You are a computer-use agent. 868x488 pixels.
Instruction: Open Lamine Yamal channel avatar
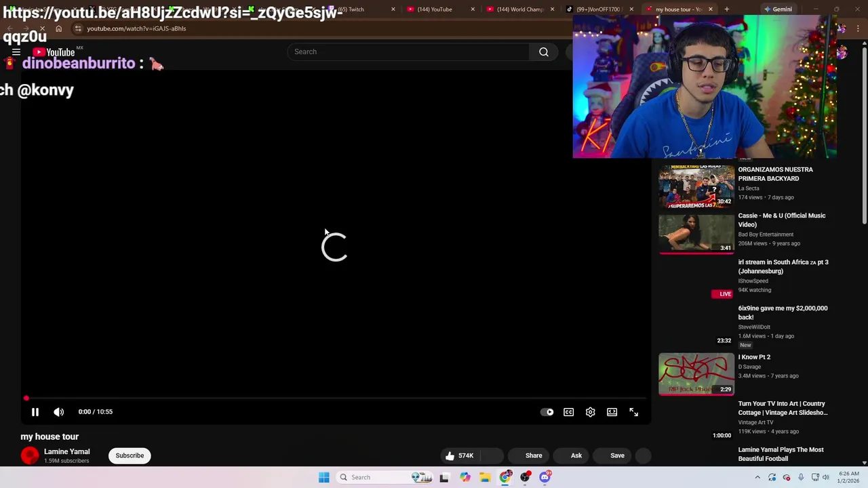(30, 455)
